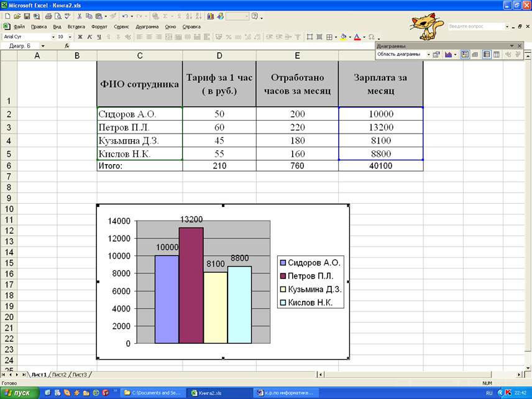The width and height of the screenshot is (532, 399).
Task: Toggle the By Row series button
Action: pos(487,55)
